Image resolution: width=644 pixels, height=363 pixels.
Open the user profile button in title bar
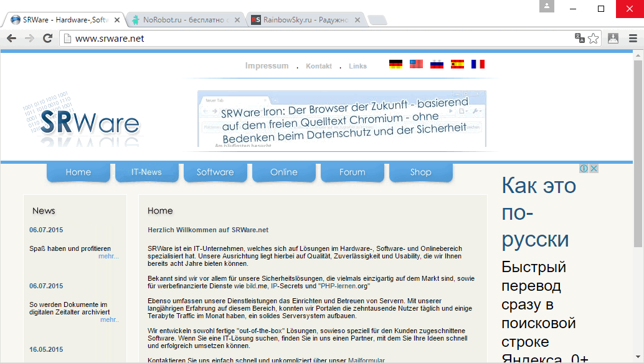pos(547,6)
